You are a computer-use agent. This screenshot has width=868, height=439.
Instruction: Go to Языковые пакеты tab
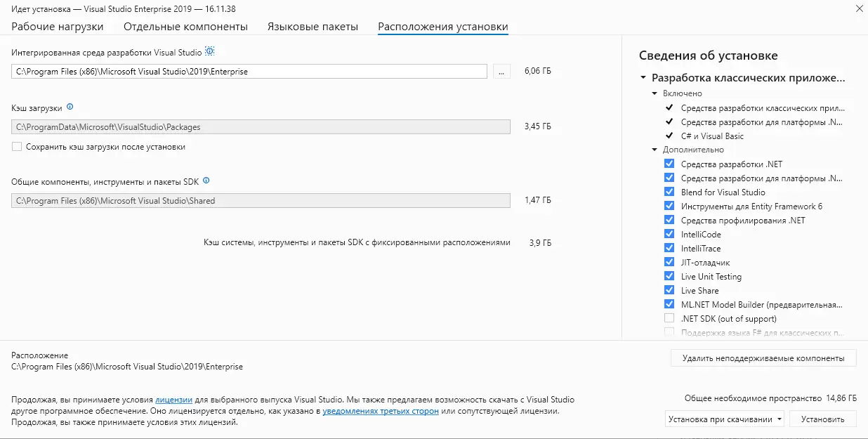[313, 27]
